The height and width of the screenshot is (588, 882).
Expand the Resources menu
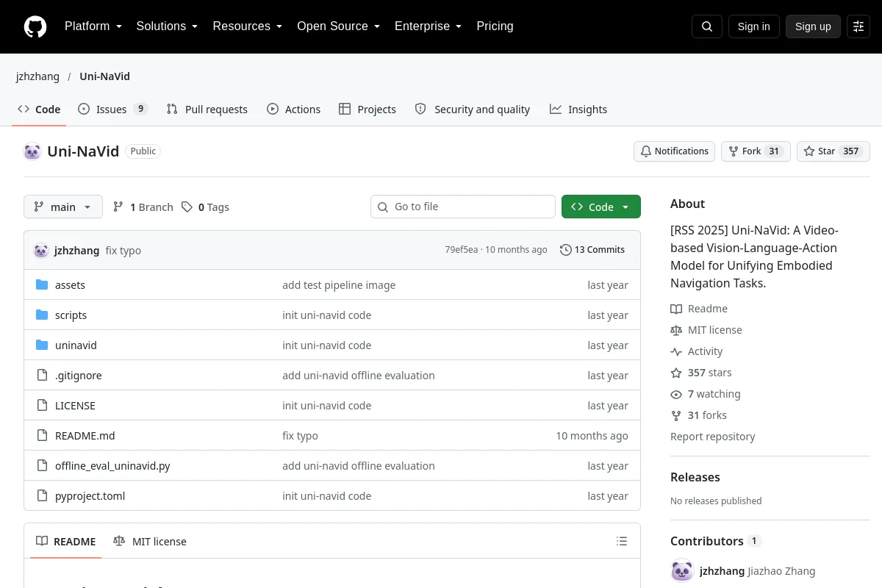tap(248, 26)
